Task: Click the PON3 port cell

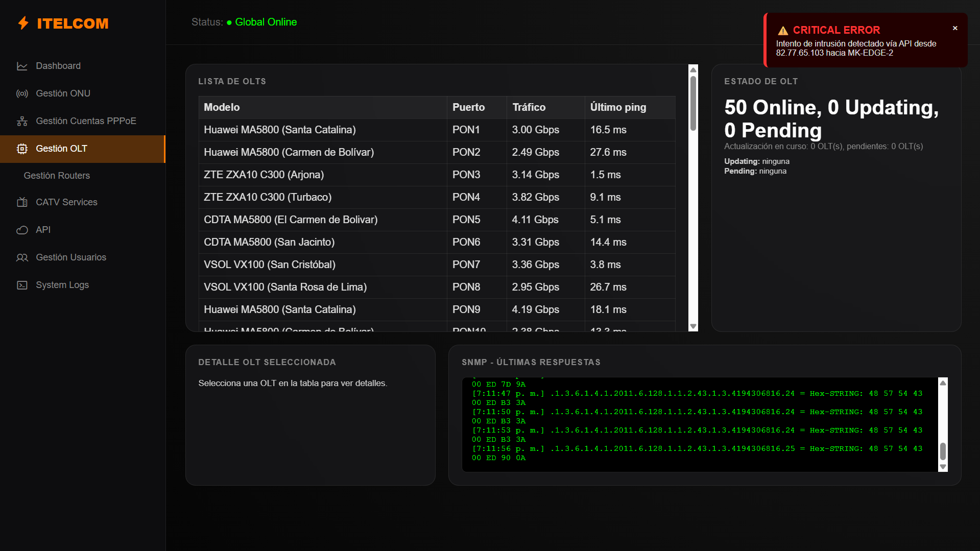Action: (x=477, y=175)
